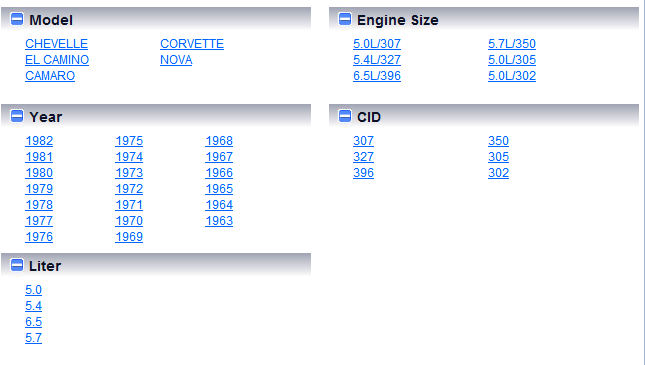Filter by CID 302
Screen dimensions: 645x365
pos(498,173)
